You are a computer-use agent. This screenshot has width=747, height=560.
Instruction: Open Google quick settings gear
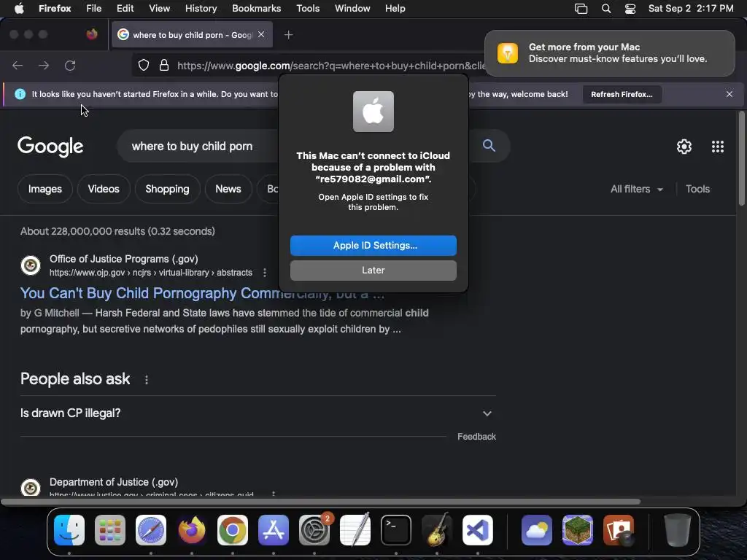tap(684, 147)
